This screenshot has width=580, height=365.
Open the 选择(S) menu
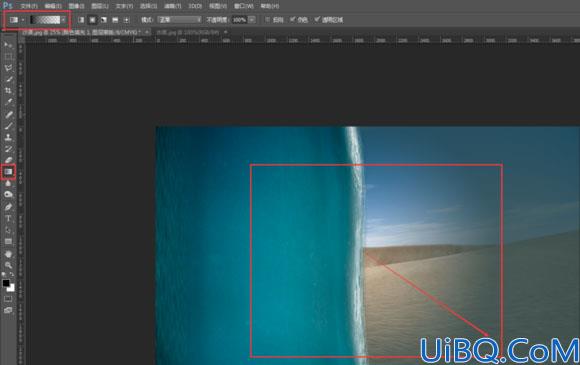148,6
